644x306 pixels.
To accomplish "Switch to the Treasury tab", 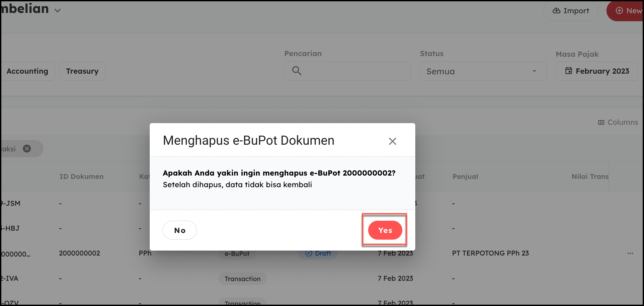I will 82,71.
